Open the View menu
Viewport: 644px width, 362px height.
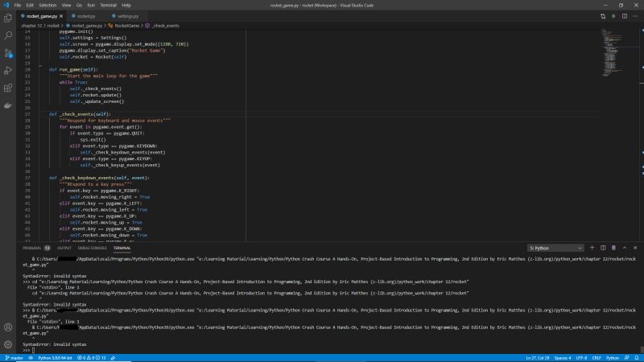[67, 6]
